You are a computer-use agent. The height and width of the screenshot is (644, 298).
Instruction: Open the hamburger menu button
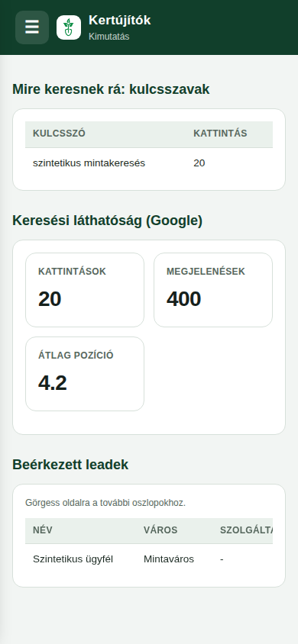pos(32,27)
